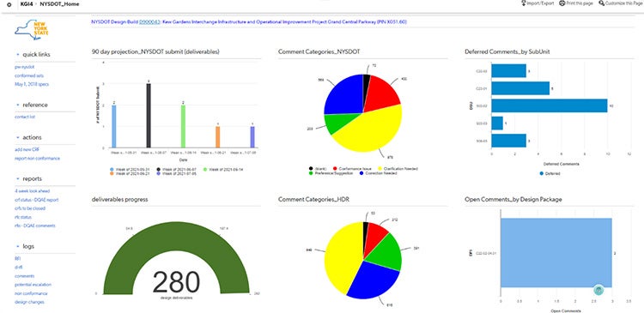
Task: Open the rfc status report
Action: coord(23,217)
